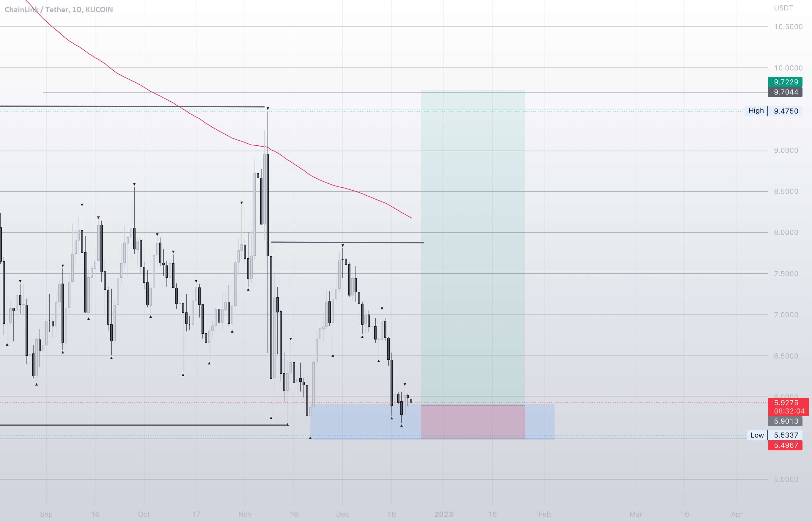This screenshot has height=522, width=812.
Task: Click the 9.0000 price axis label
Action: [786, 150]
